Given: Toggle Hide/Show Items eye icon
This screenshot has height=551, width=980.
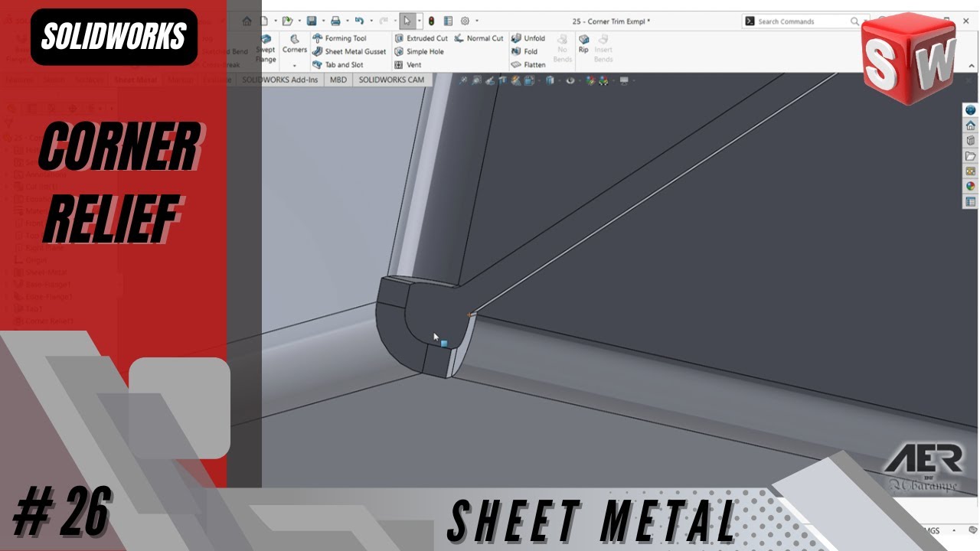Looking at the screenshot, I should pos(570,80).
